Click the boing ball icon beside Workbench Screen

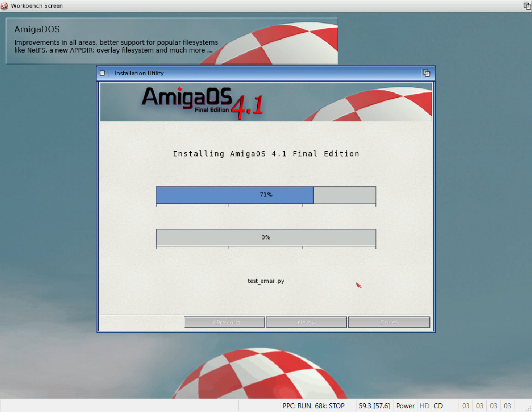4,6
